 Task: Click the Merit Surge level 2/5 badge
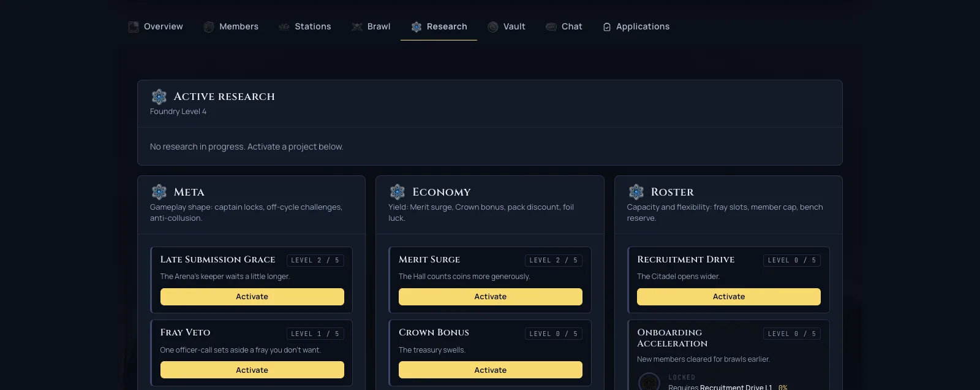554,261
